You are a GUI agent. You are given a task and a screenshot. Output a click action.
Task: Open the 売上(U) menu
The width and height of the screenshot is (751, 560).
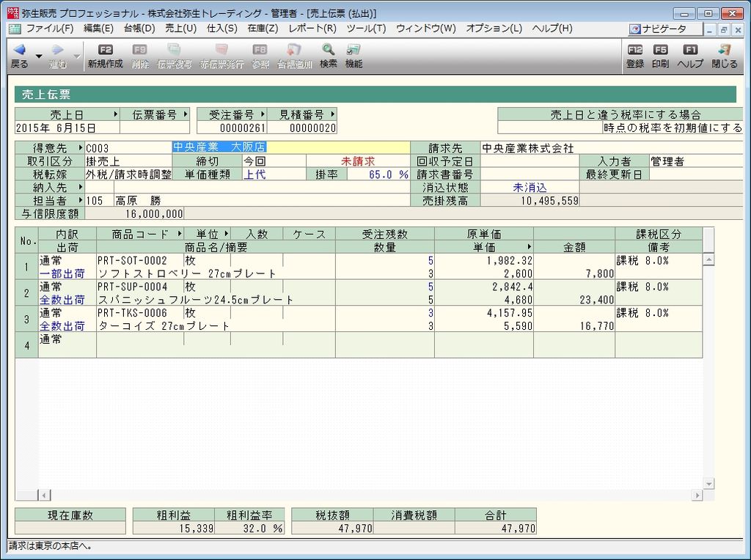pyautogui.click(x=180, y=29)
